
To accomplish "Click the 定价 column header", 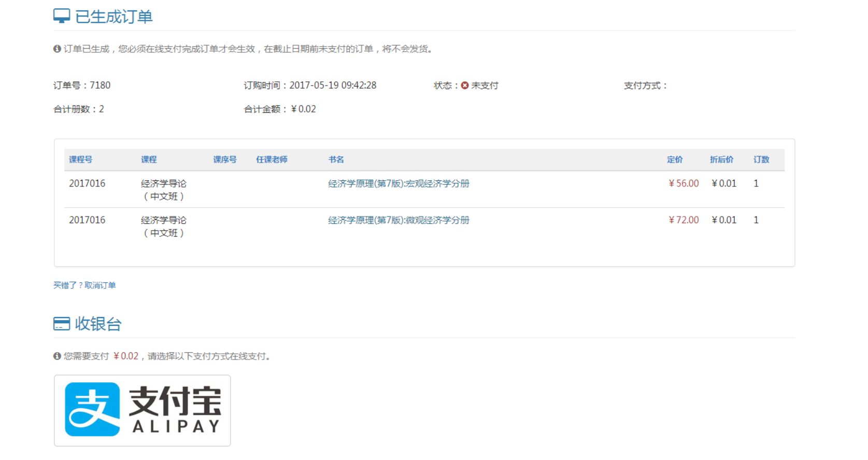I will (x=675, y=160).
